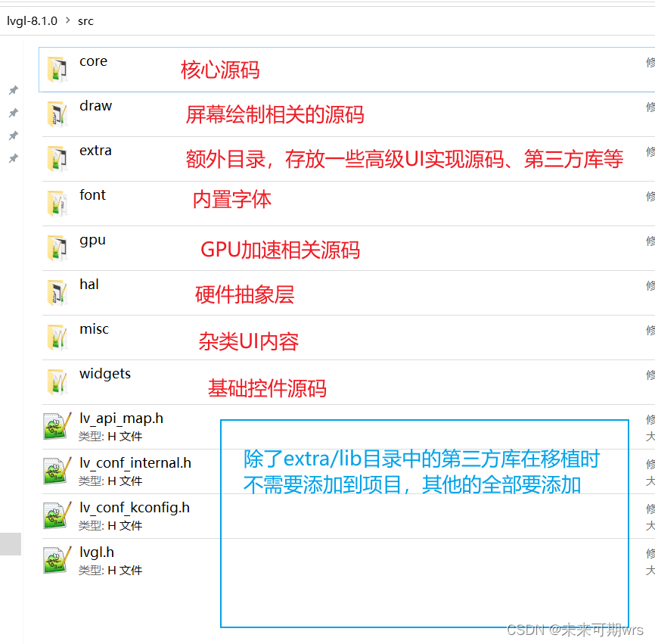Select the lv_api_map.h file icon

pos(57,426)
